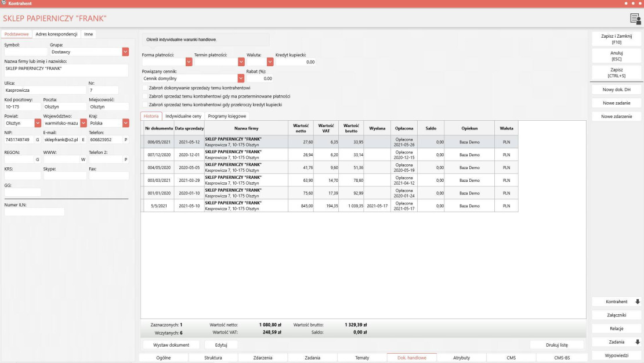Viewport: 644px width, 363px height.
Task: Focus the Kredyt kupiecki value field
Action: click(x=295, y=62)
